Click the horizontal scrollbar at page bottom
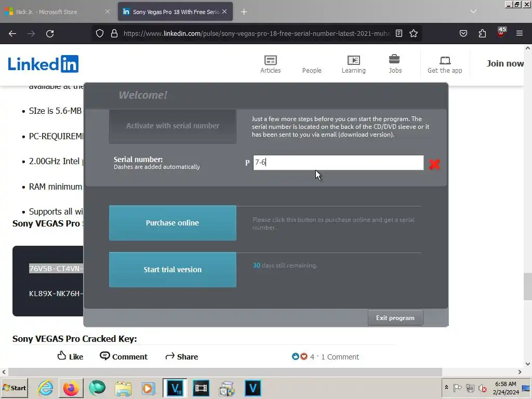The width and height of the screenshot is (532, 399). coord(225,372)
